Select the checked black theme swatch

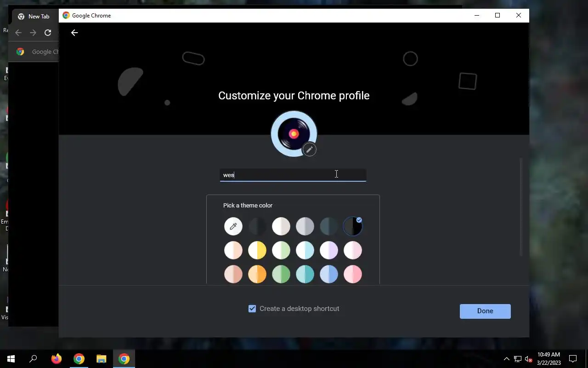[x=353, y=226]
